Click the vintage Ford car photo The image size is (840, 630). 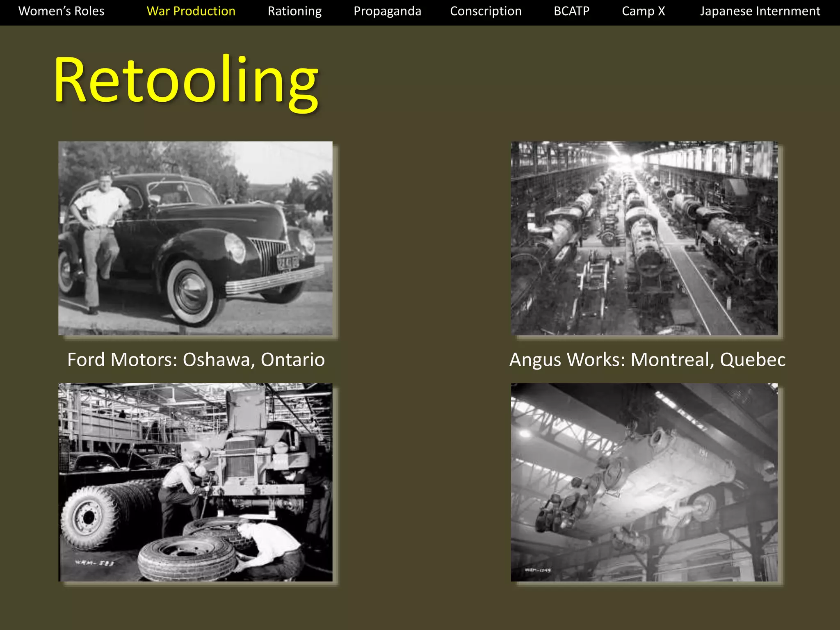(195, 238)
